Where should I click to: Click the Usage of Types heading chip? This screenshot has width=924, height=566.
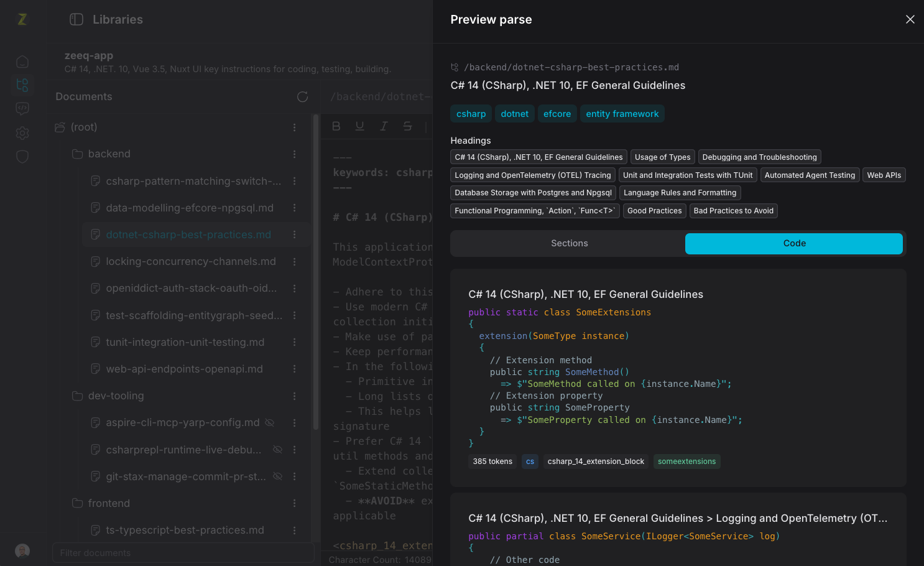(x=662, y=157)
